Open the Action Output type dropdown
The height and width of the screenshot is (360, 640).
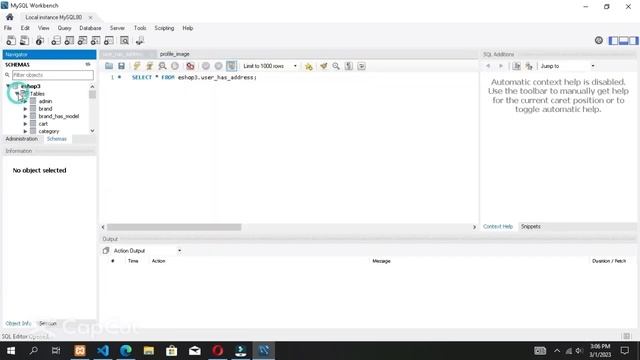(x=147, y=251)
